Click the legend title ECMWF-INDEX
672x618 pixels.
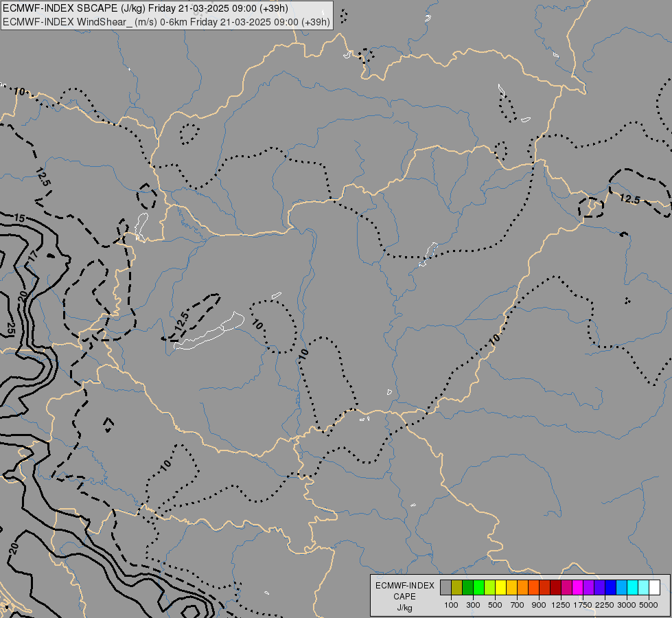404,586
